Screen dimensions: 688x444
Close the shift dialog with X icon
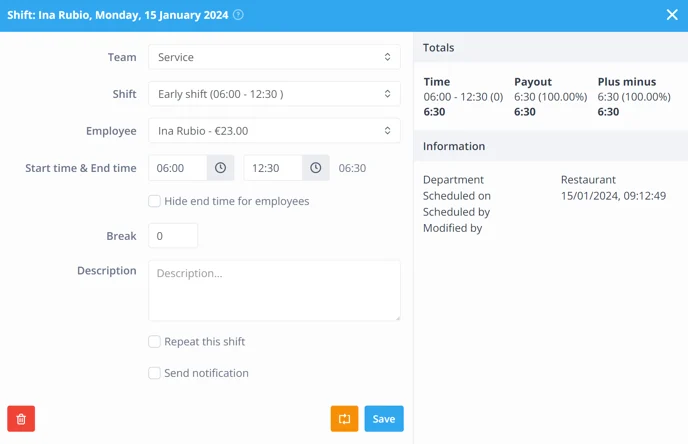click(x=672, y=15)
